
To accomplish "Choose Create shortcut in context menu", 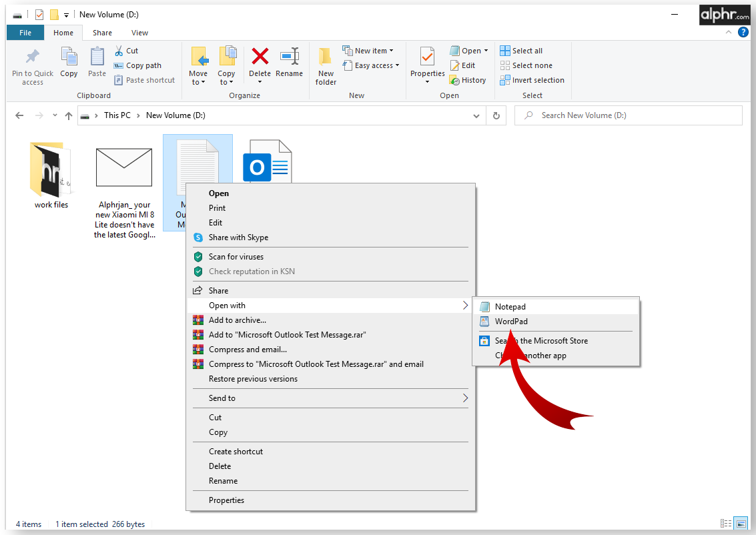I will click(x=330, y=452).
